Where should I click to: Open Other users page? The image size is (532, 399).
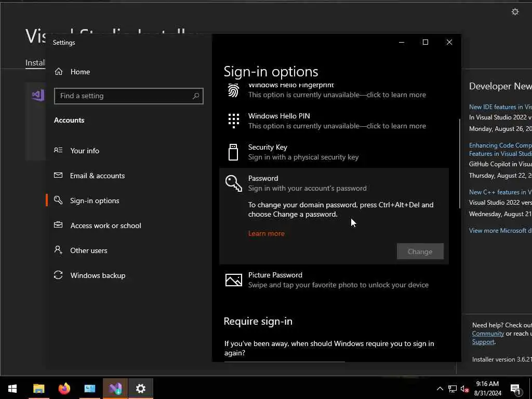(88, 250)
